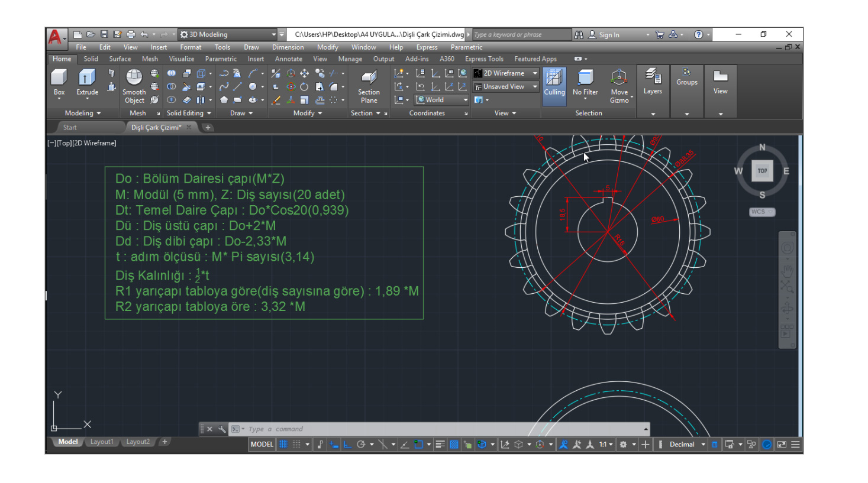This screenshot has height=483, width=868.
Task: Click the Layout1 tab
Action: coord(101,442)
